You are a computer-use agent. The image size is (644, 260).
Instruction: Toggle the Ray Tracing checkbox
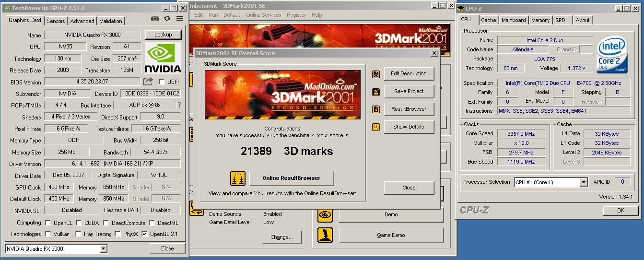point(79,234)
